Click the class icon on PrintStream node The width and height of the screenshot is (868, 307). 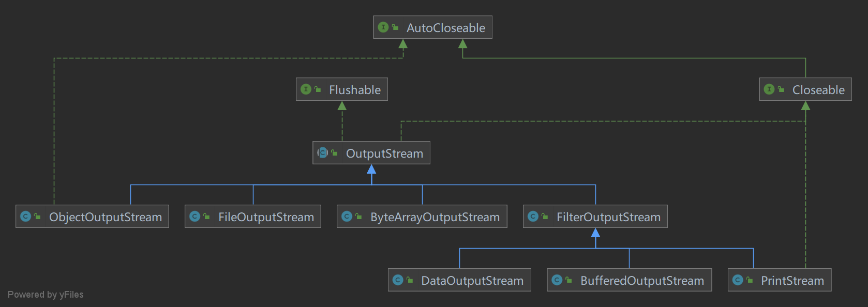pyautogui.click(x=738, y=280)
